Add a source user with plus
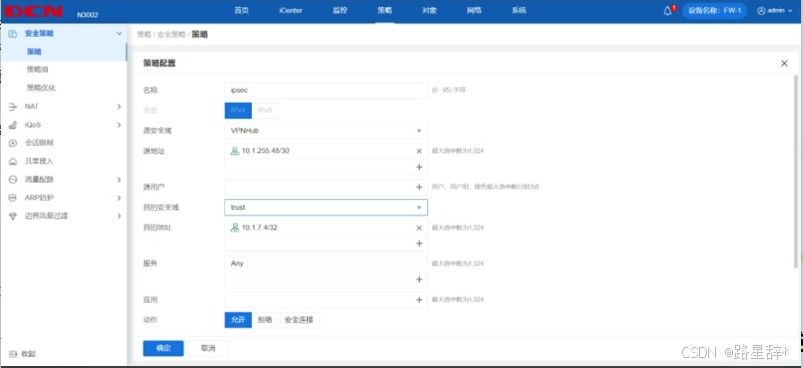This screenshot has width=803, height=368. pyautogui.click(x=419, y=187)
